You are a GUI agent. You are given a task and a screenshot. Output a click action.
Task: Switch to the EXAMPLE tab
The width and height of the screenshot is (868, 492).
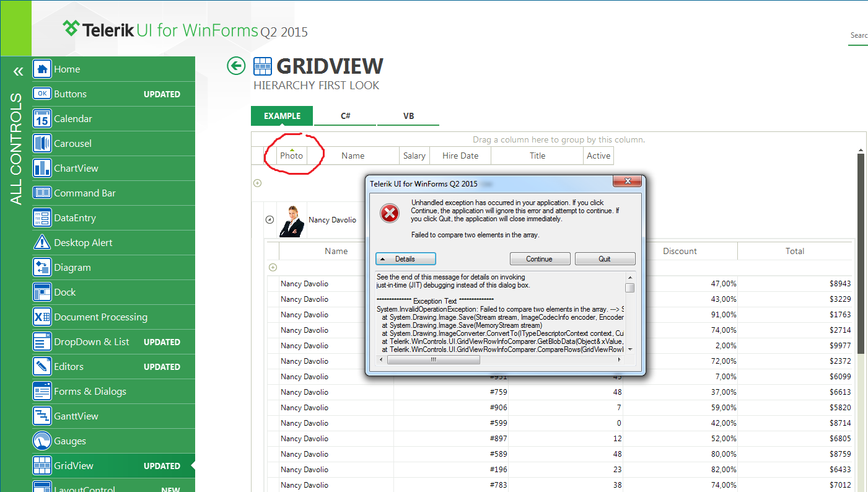pyautogui.click(x=282, y=116)
